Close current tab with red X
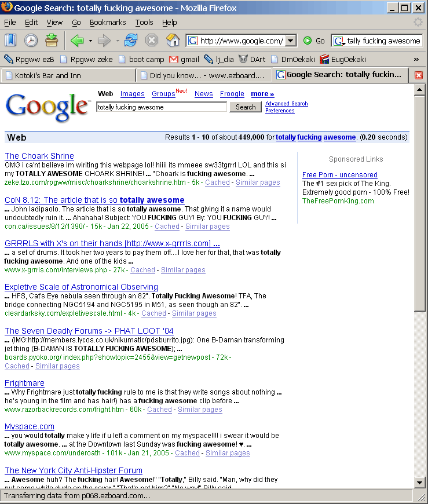 click(x=418, y=75)
